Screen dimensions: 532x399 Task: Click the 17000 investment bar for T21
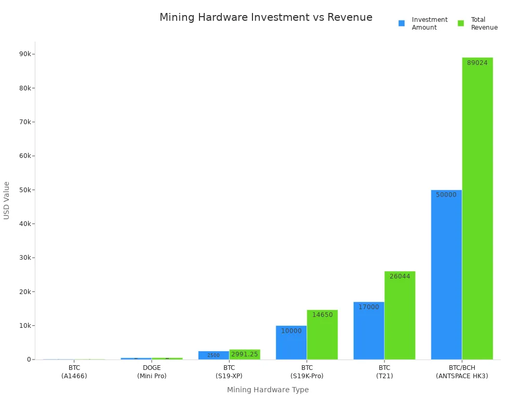368,330
